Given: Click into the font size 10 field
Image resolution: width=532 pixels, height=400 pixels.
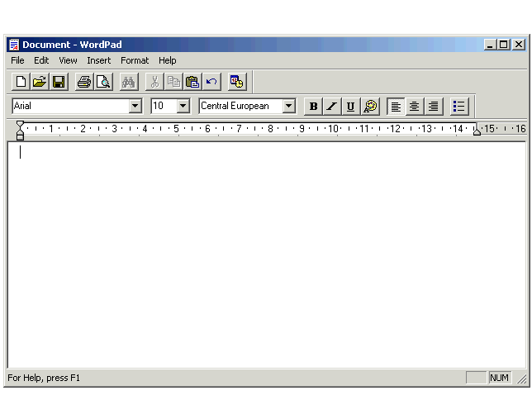Looking at the screenshot, I should coord(164,106).
